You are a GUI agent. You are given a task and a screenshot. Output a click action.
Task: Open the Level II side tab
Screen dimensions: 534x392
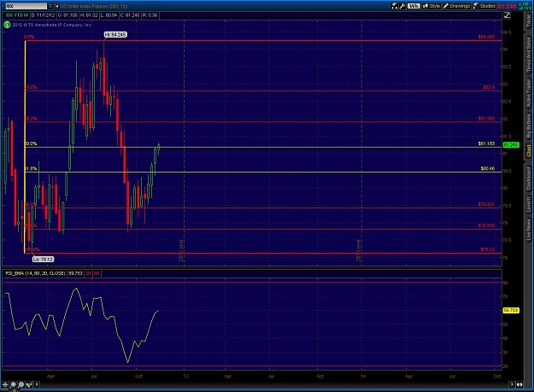click(x=528, y=204)
